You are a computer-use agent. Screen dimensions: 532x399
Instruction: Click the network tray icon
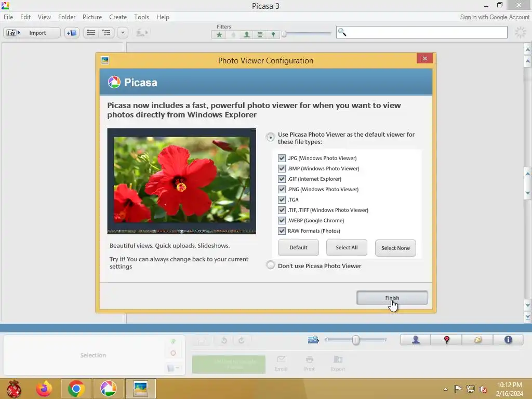(x=470, y=389)
